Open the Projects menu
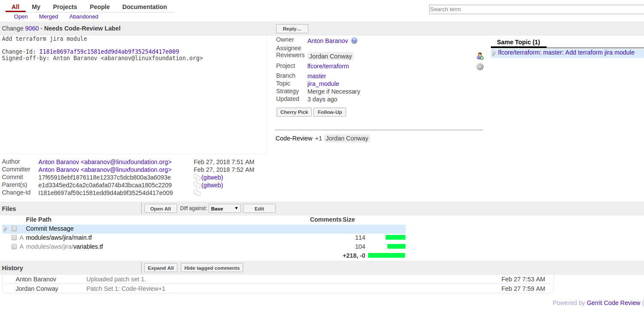 pos(65,7)
